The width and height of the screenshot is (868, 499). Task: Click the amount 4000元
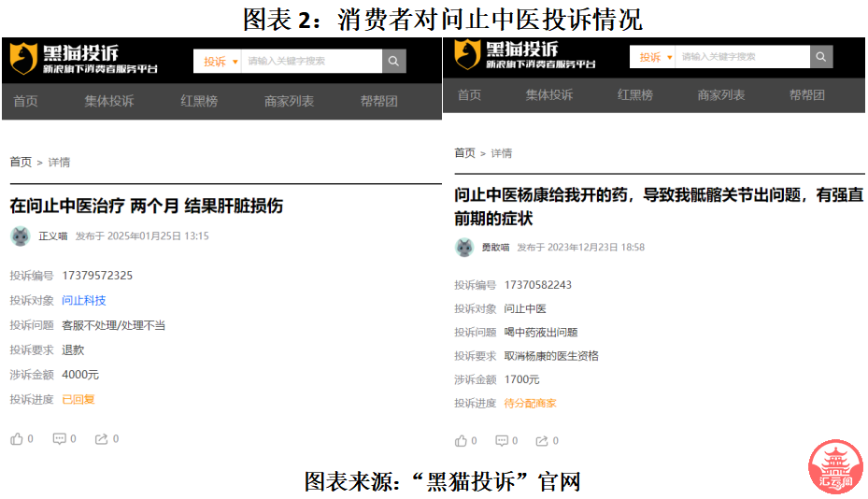click(80, 375)
